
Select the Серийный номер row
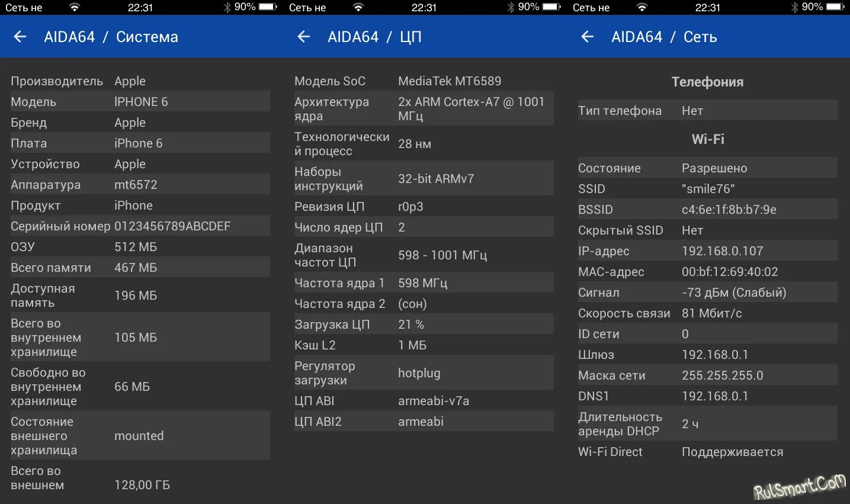pyautogui.click(x=140, y=226)
